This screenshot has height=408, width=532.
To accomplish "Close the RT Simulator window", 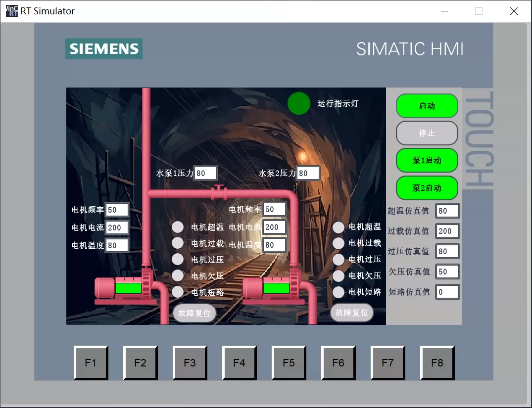I will pyautogui.click(x=514, y=11).
